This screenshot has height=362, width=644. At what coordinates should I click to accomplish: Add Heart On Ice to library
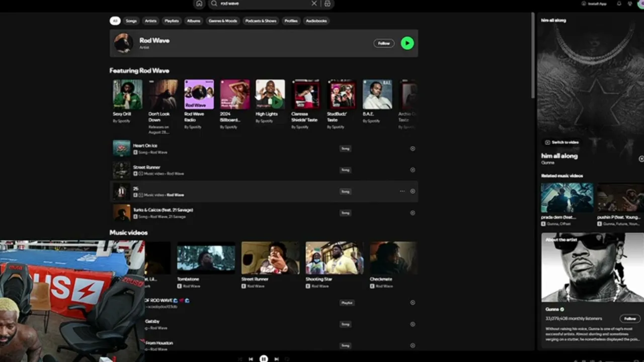(413, 149)
